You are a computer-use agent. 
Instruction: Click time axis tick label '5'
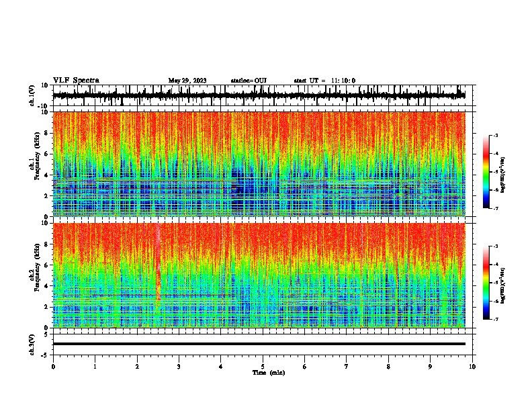pyautogui.click(x=263, y=367)
